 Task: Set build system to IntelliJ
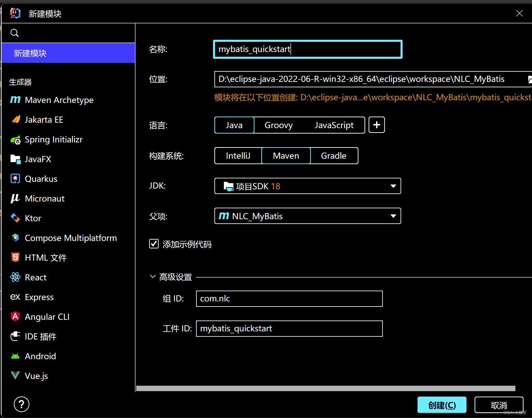click(238, 156)
